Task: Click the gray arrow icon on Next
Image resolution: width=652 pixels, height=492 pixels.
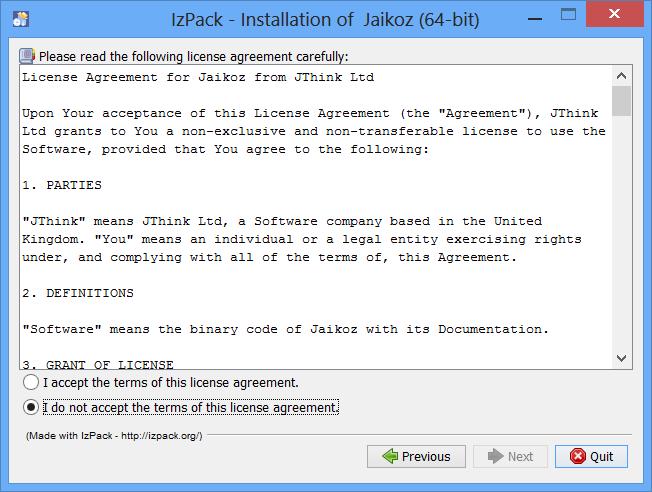Action: point(495,456)
